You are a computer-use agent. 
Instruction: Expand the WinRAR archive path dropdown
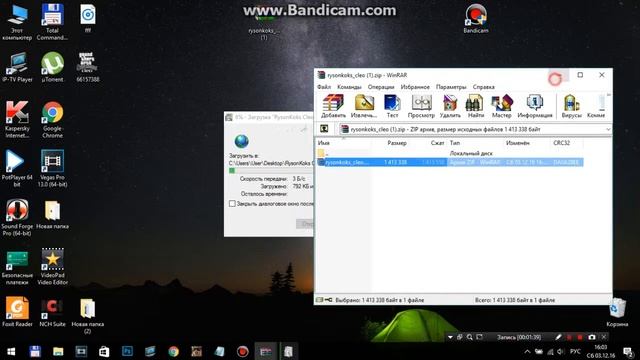click(x=608, y=129)
